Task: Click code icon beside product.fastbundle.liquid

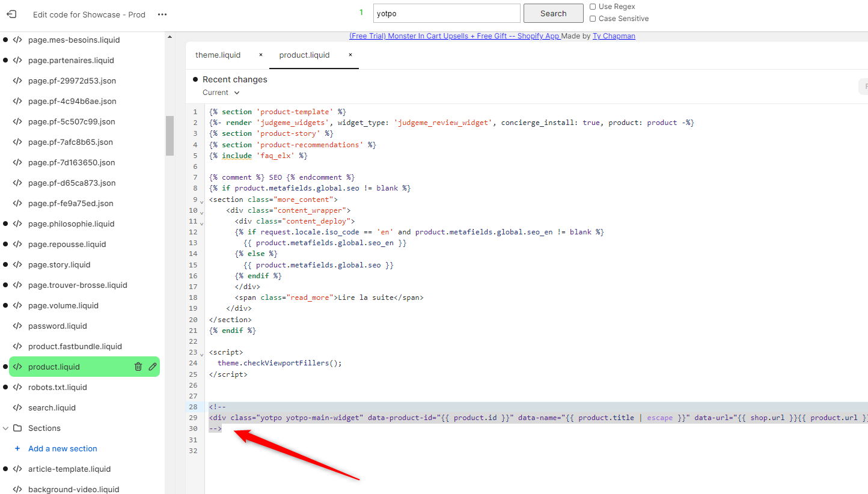Action: click(17, 346)
